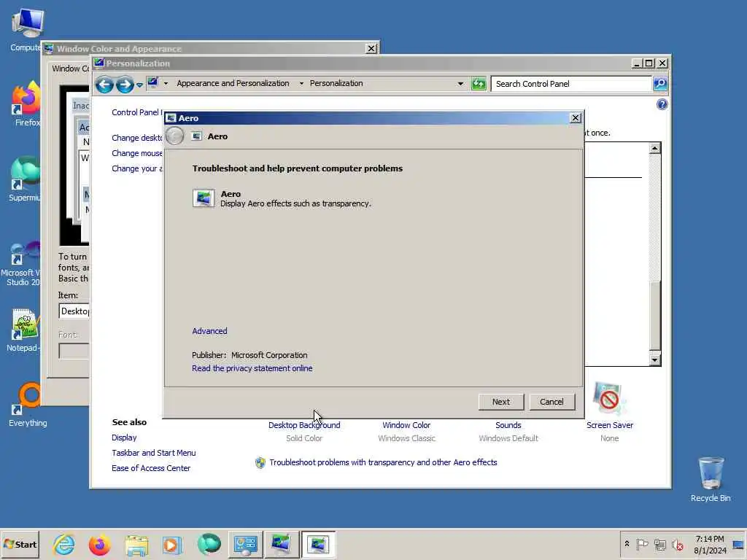Screen dimensions: 747x560
Task: Open Change your account picture link
Action: click(136, 168)
